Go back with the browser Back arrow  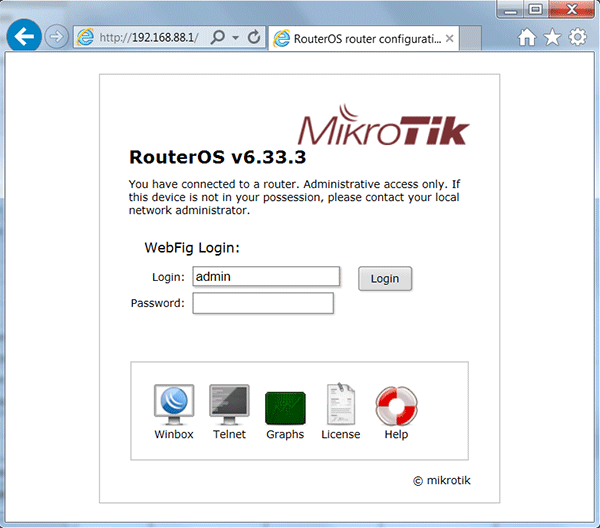point(24,37)
